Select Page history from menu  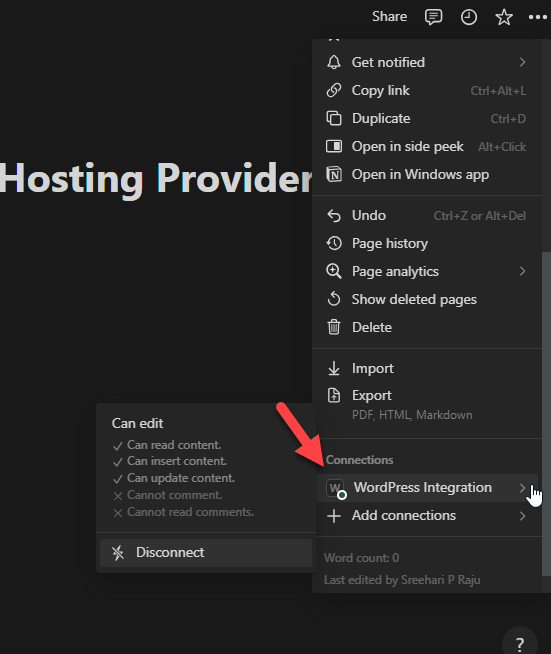point(427,244)
